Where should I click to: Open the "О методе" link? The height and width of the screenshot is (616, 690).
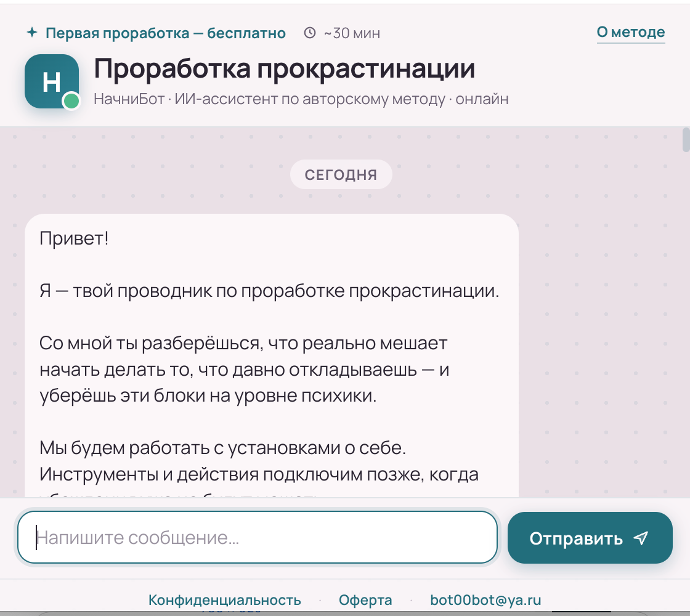[x=631, y=32]
